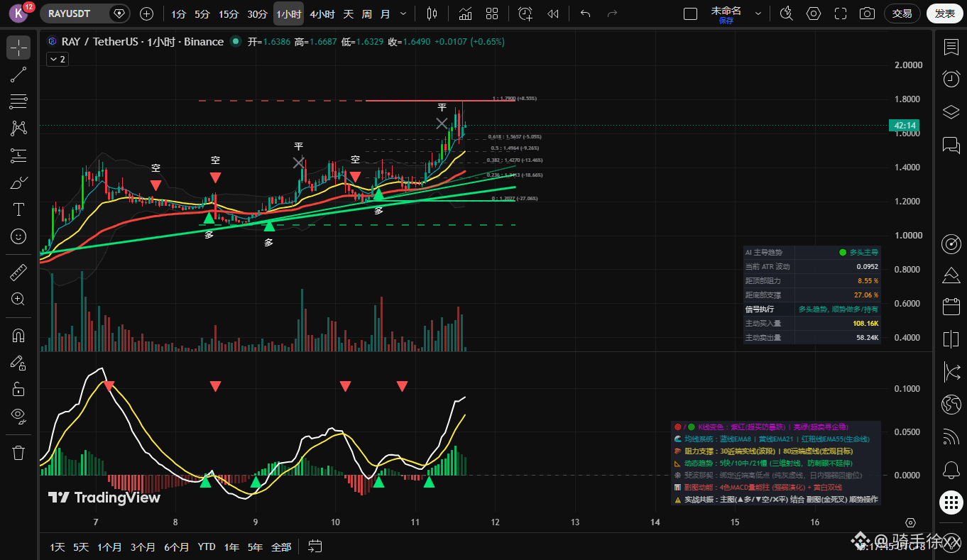
Task: Click the 交易 trade button
Action: pyautogui.click(x=902, y=13)
